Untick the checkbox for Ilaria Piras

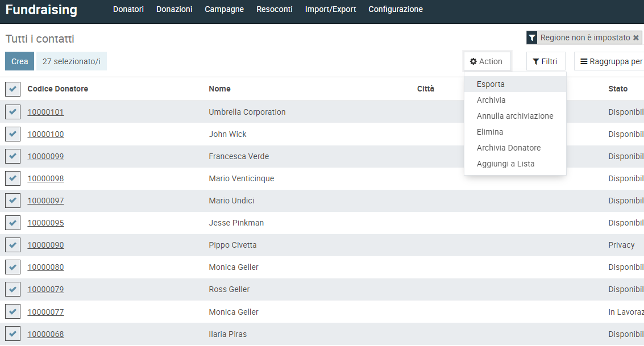[x=13, y=334]
